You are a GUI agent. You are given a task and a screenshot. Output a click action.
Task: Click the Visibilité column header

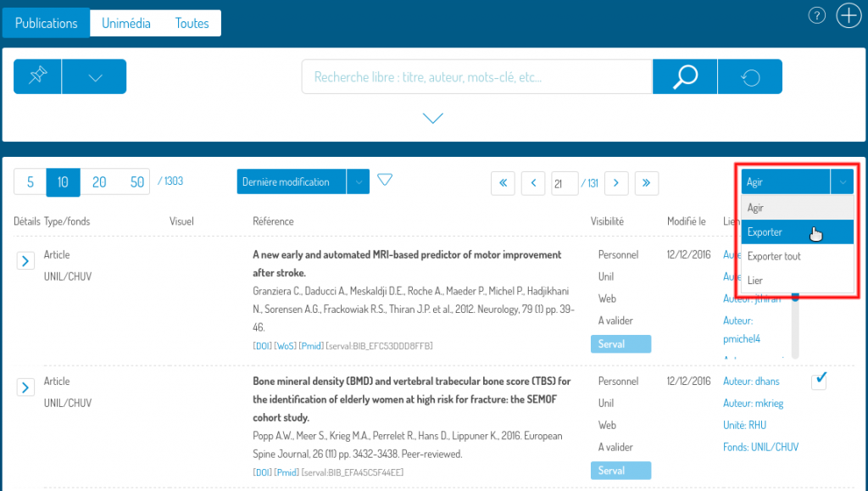(x=607, y=221)
